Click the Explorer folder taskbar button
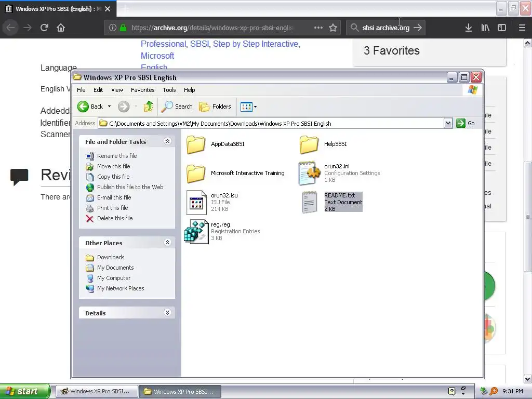The width and height of the screenshot is (532, 399). pyautogui.click(x=180, y=392)
